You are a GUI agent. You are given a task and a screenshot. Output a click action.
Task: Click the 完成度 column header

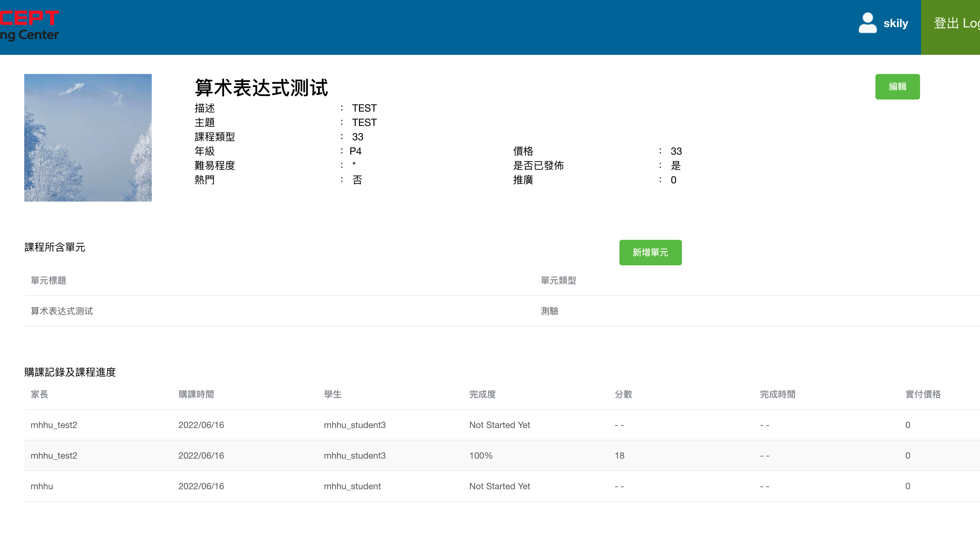(x=482, y=395)
